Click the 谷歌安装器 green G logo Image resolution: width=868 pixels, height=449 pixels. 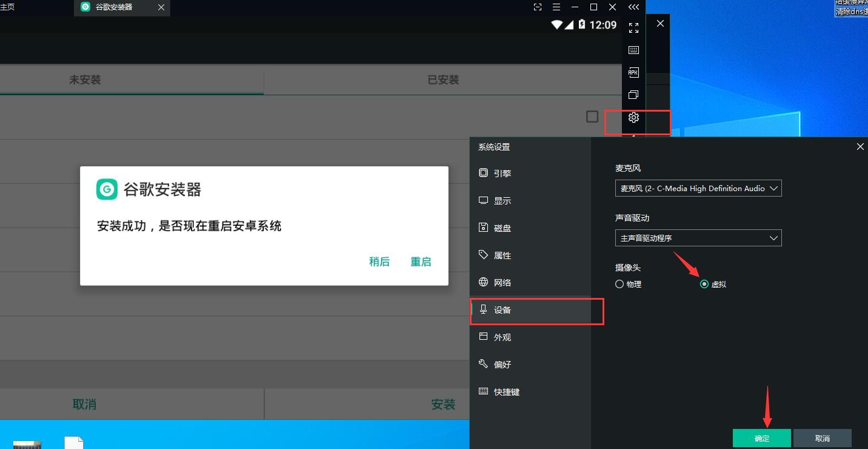tap(107, 189)
